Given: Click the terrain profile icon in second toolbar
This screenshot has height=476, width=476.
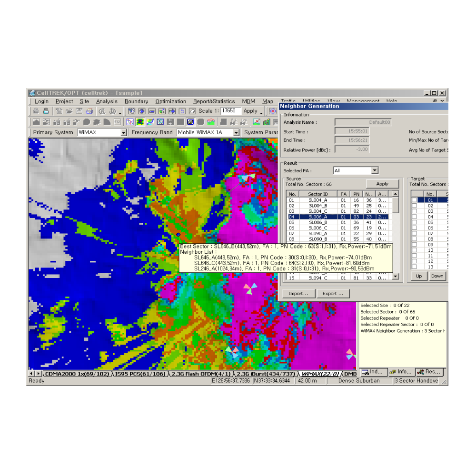Looking at the screenshot, I should click(36, 122).
